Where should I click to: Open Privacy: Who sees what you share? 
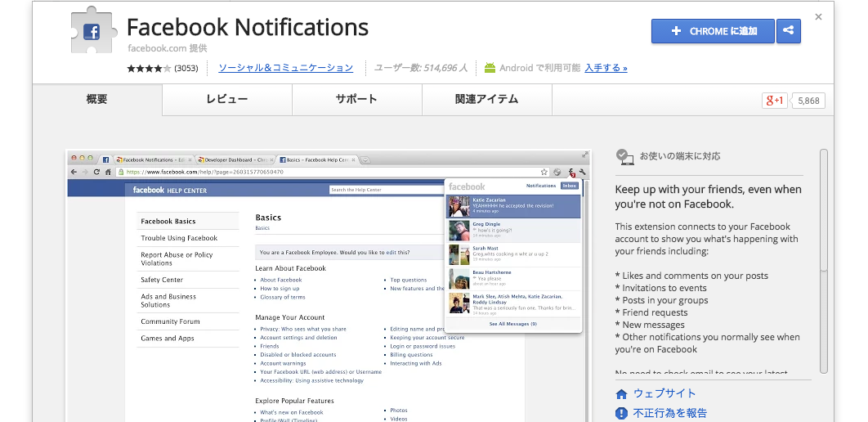click(303, 329)
